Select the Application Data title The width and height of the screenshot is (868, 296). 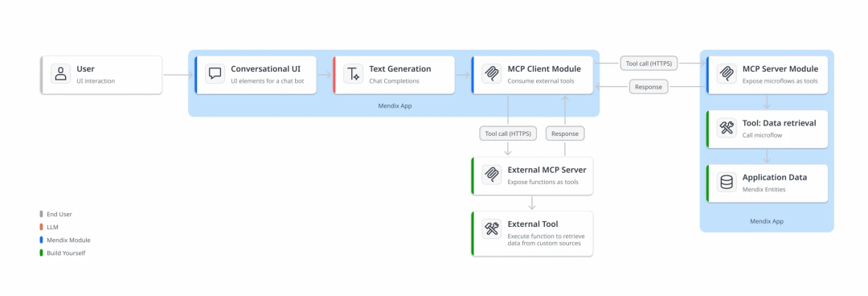775,178
